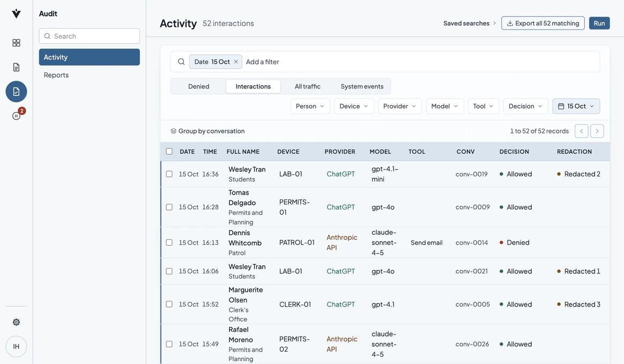Select the Wesley Tran 16:06 row checkbox
Screen dimensions: 624x364
click(x=169, y=271)
